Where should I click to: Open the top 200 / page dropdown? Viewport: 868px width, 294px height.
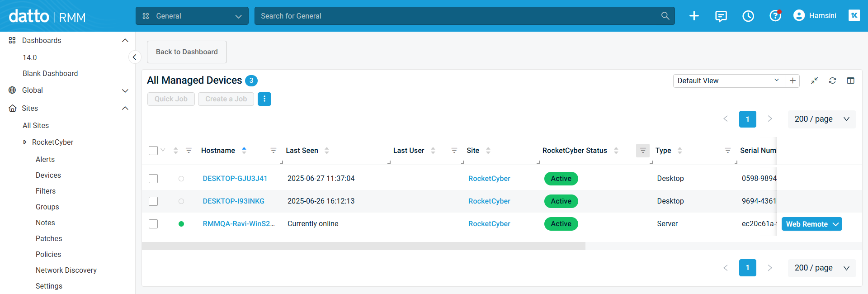tap(822, 119)
